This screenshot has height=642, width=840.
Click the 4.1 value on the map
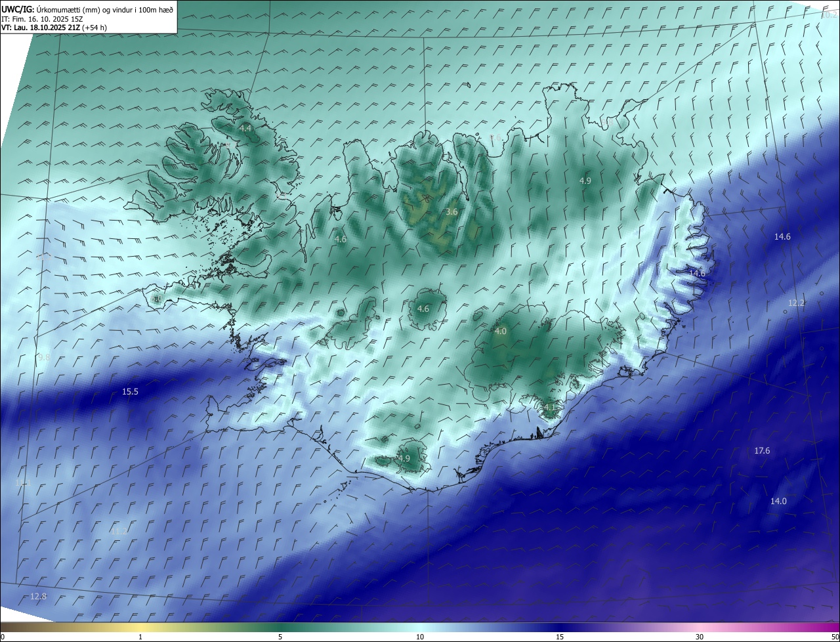coord(549,407)
